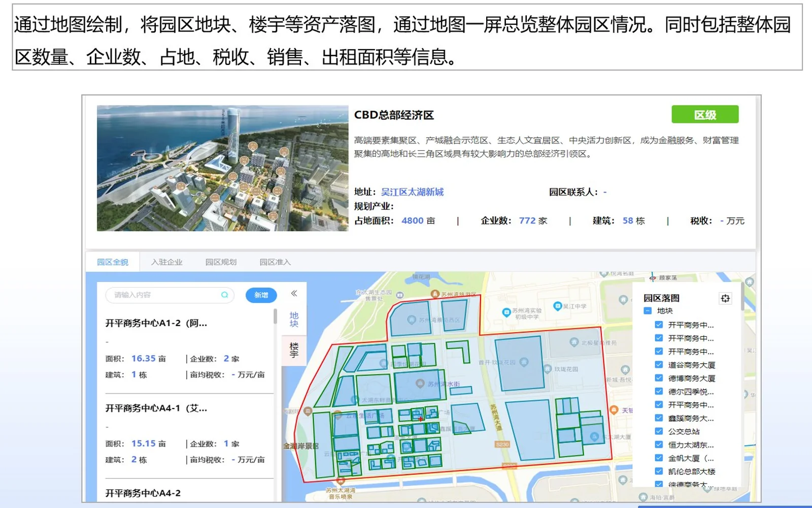The image size is (812, 508).
Task: Select the 开平商务中心A4-1 list entry
Action: 189,436
